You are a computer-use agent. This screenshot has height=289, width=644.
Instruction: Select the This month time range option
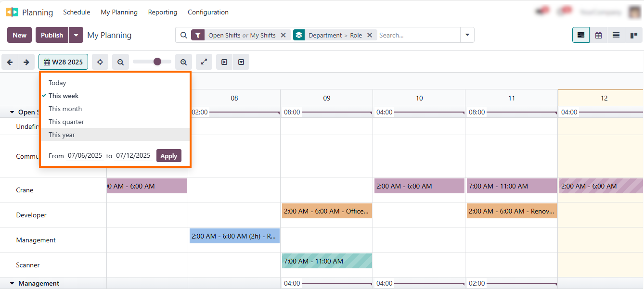pos(65,108)
